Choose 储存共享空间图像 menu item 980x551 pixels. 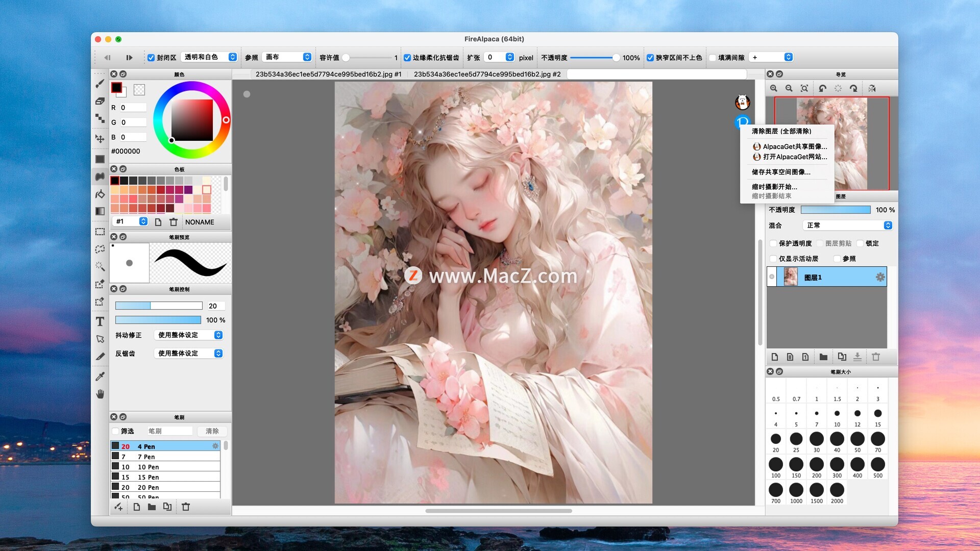pyautogui.click(x=787, y=172)
